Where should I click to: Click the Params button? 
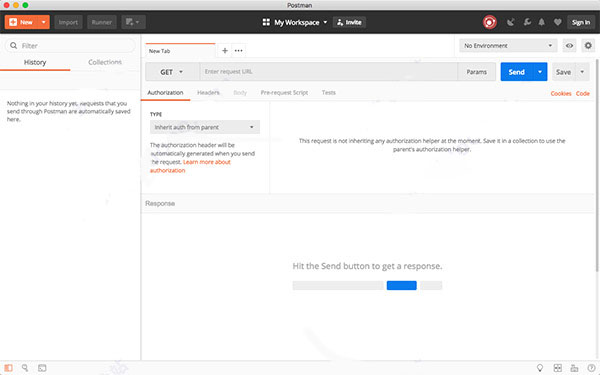477,72
